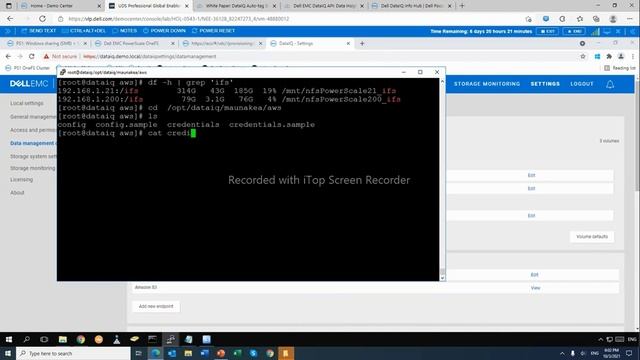Switch to White Paper DataIQ Auto-tag tab
The width and height of the screenshot is (640, 360).
coord(236,6)
